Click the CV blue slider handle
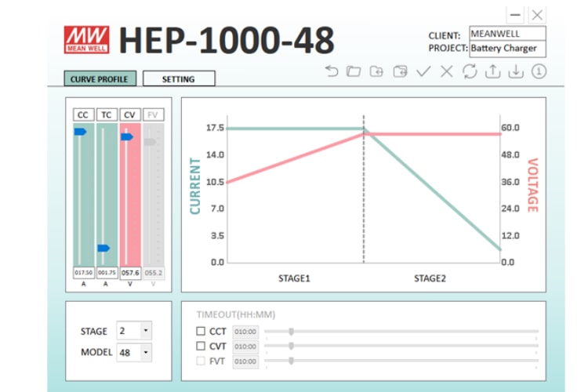Viewport: 588px width, 392px height. [x=127, y=137]
